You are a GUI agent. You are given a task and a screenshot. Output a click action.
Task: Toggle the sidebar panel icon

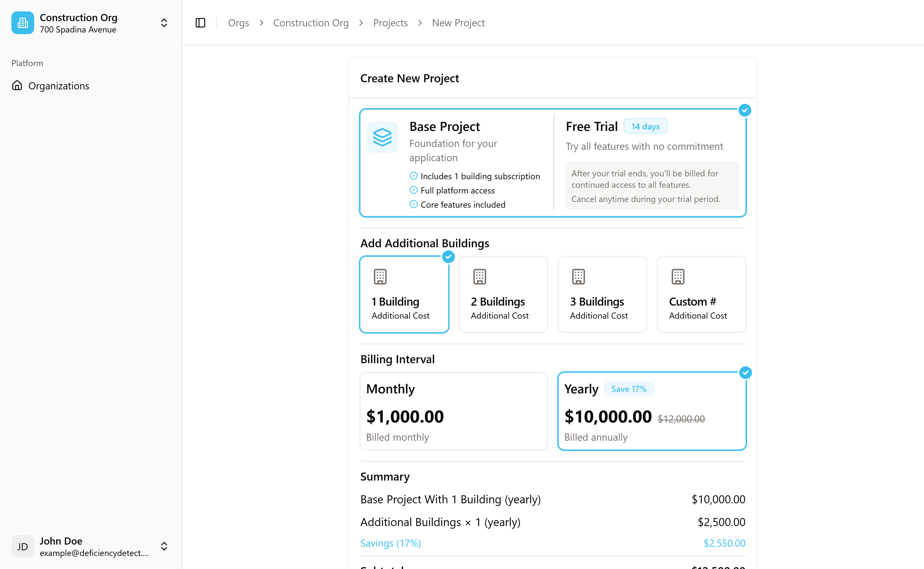200,23
